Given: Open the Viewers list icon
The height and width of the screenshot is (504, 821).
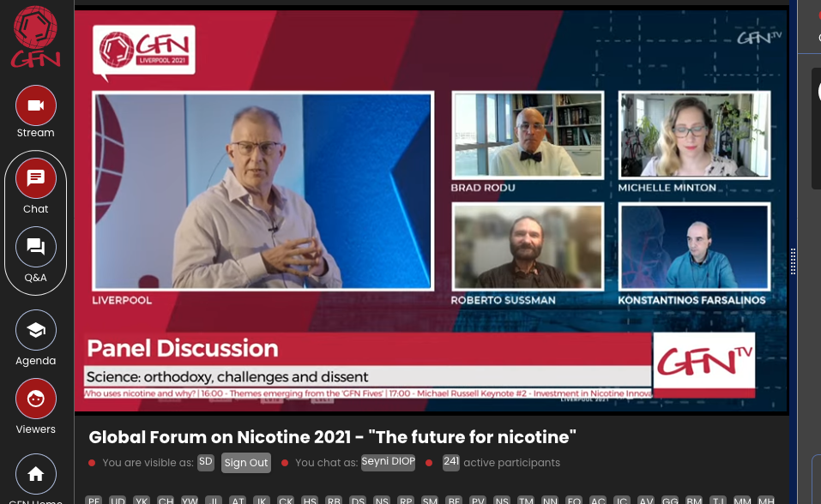Looking at the screenshot, I should coord(35,399).
